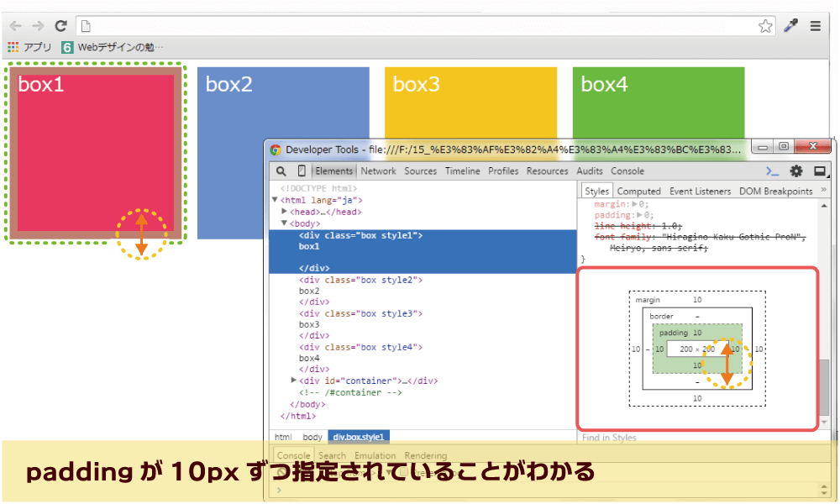This screenshot has width=840, height=504.
Task: Open the drawer Search tab
Action: (x=332, y=455)
